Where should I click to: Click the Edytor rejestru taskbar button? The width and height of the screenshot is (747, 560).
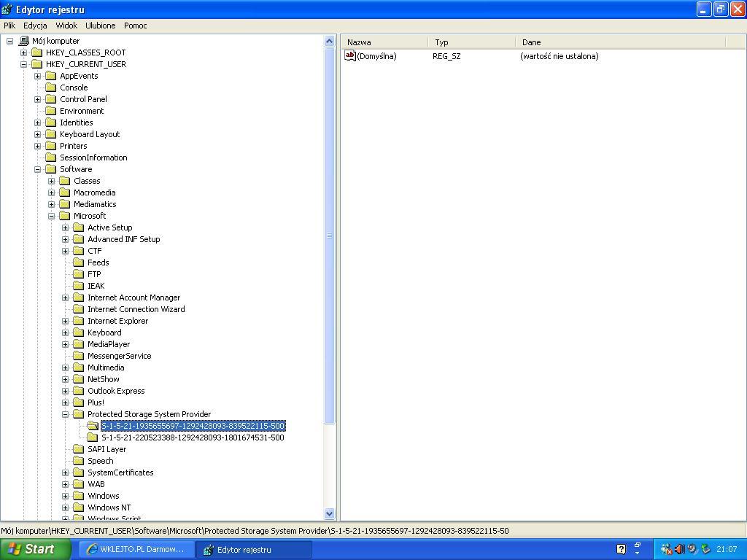[254, 549]
